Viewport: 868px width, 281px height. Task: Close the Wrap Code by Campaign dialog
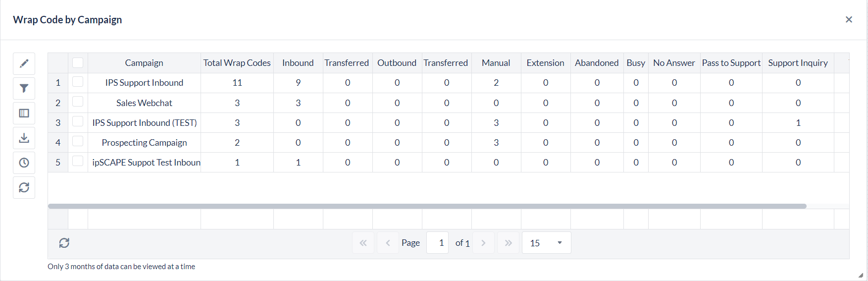[x=849, y=19]
